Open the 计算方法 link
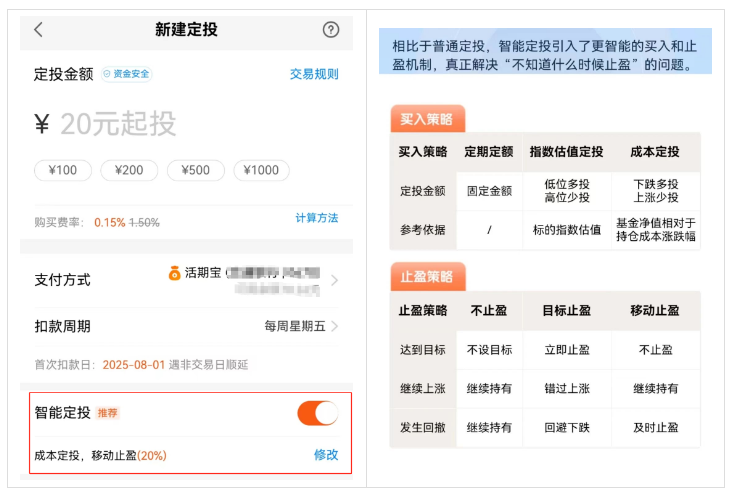The width and height of the screenshot is (729, 491). [316, 218]
